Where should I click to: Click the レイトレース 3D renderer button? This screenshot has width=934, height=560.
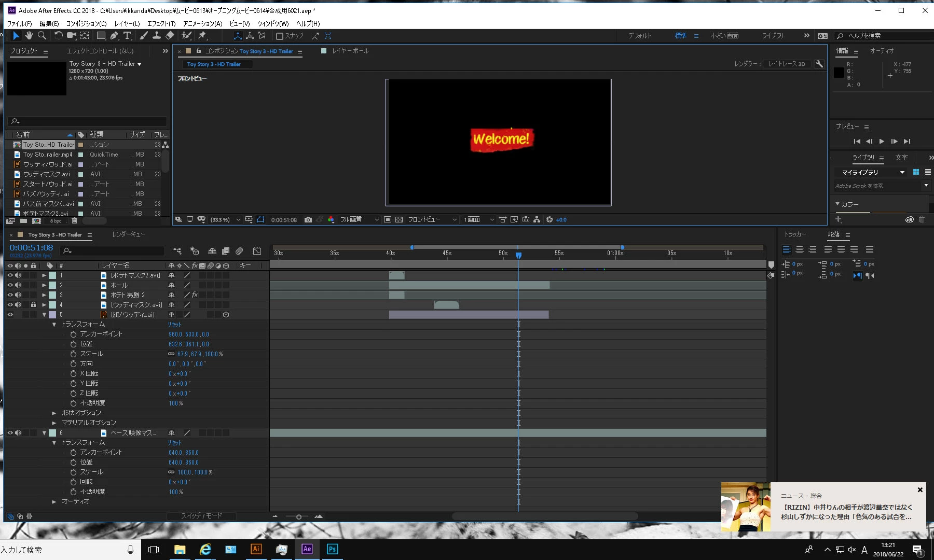(x=787, y=64)
